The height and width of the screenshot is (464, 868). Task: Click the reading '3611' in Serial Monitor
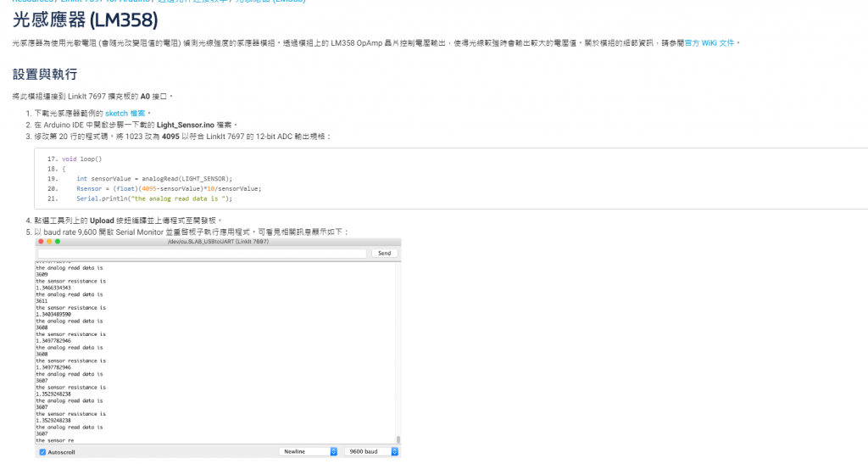[42, 301]
